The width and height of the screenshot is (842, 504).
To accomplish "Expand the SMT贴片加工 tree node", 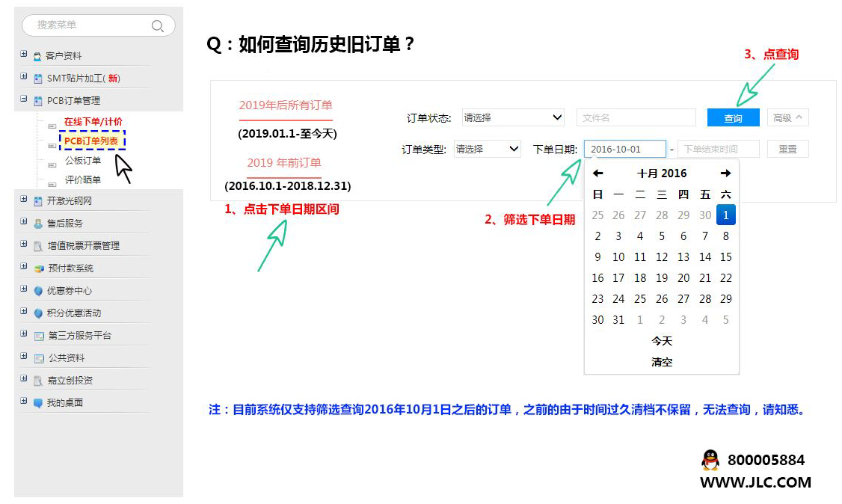I will coord(24,77).
